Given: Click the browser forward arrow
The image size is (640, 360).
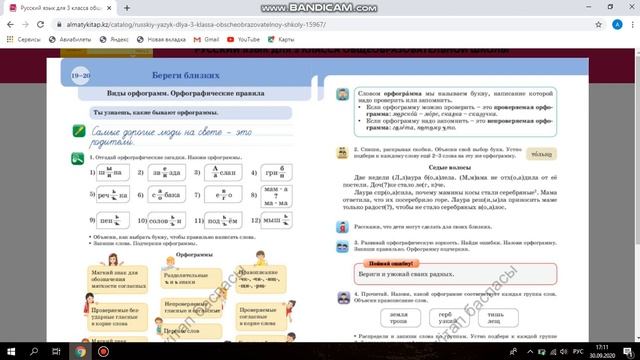Looking at the screenshot, I should (25, 24).
